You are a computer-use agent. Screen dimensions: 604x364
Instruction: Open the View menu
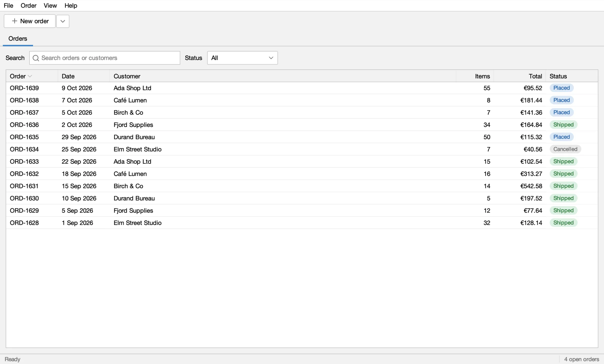coord(50,6)
